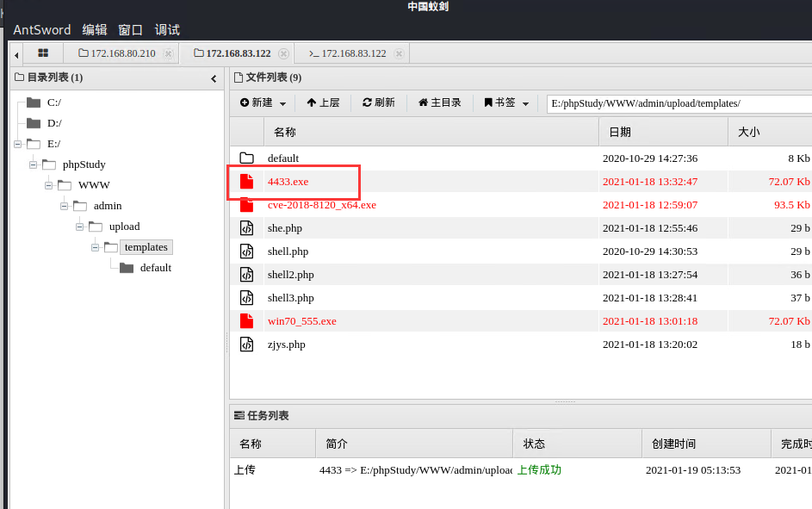Collapse the phpStudy tree node
The height and width of the screenshot is (509, 812).
[x=33, y=164]
